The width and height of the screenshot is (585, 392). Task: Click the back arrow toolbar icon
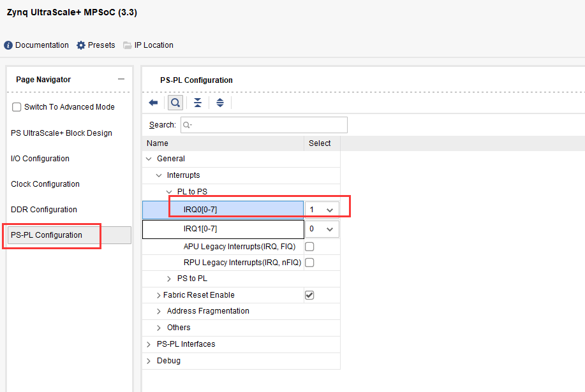coord(153,103)
